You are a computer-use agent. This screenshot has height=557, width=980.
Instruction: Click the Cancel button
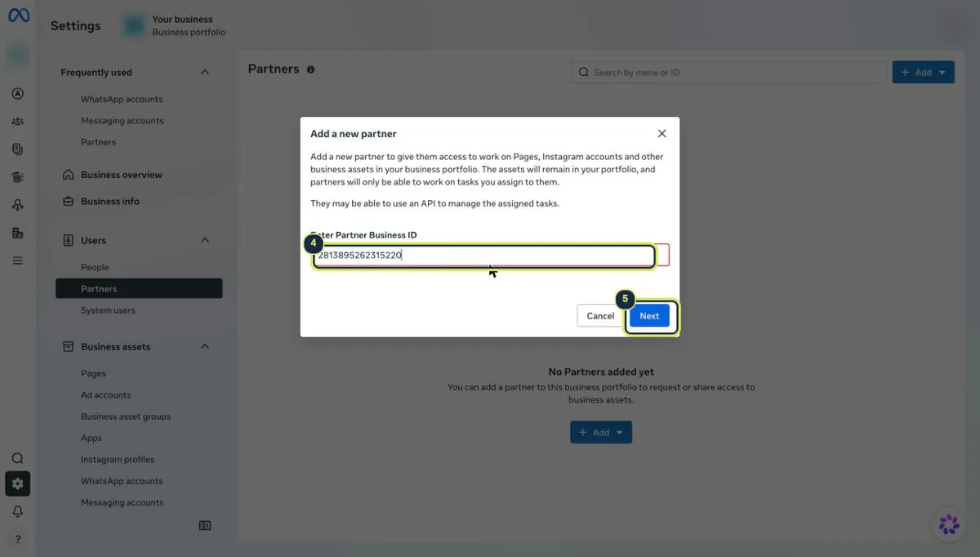(600, 316)
